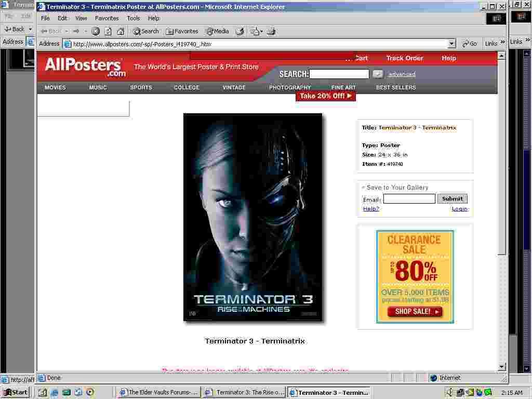Expand the Links toolbar chevron
The height and width of the screenshot is (399, 532).
tap(503, 42)
